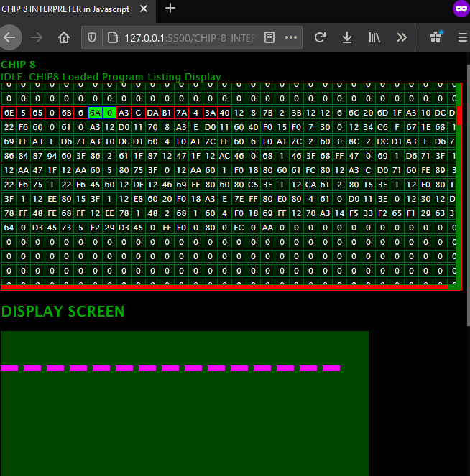Click the private browsing mask icon
This screenshot has height=476, width=470.
(460, 9)
